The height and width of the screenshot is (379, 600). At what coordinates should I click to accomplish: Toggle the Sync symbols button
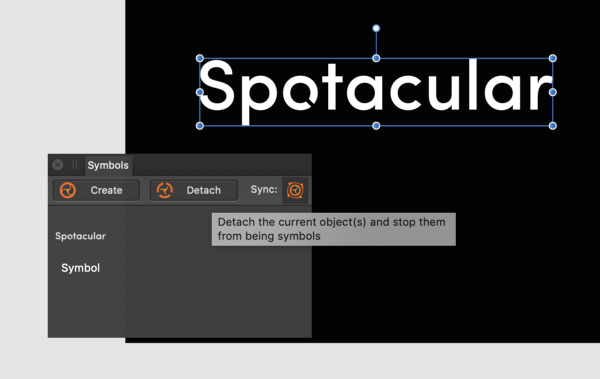(x=295, y=190)
